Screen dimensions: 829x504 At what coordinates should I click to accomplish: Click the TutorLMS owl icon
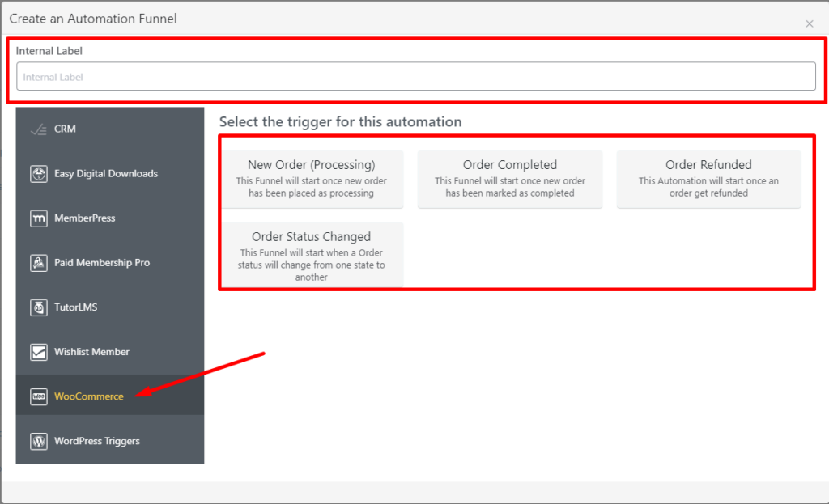[39, 307]
